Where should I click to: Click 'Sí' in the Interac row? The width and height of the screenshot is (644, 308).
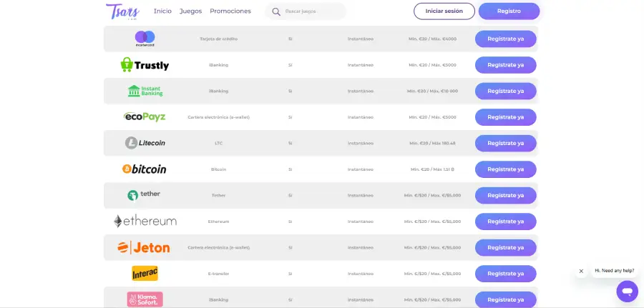[290, 274]
